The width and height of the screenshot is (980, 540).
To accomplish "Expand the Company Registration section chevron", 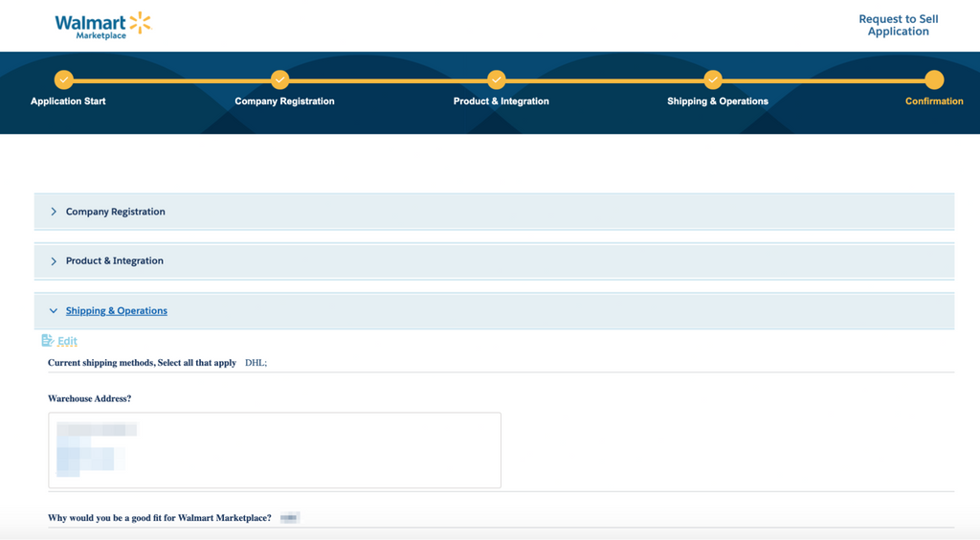I will [54, 212].
